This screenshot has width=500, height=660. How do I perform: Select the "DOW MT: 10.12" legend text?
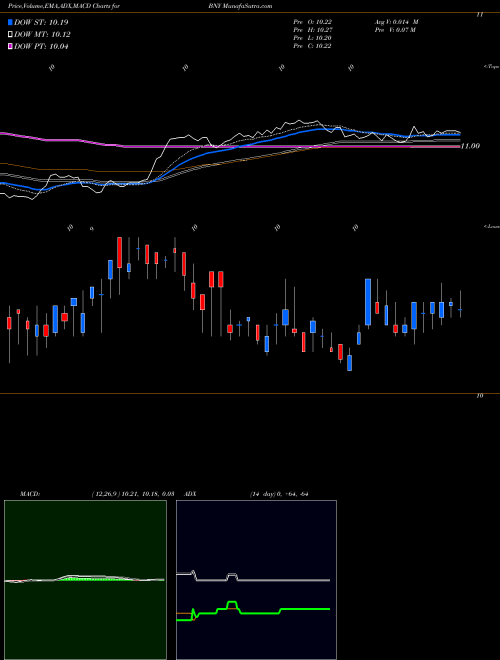pyautogui.click(x=43, y=35)
